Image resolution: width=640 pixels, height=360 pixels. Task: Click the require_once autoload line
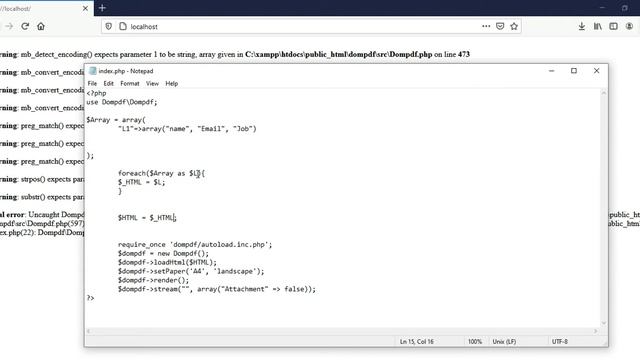(x=195, y=244)
